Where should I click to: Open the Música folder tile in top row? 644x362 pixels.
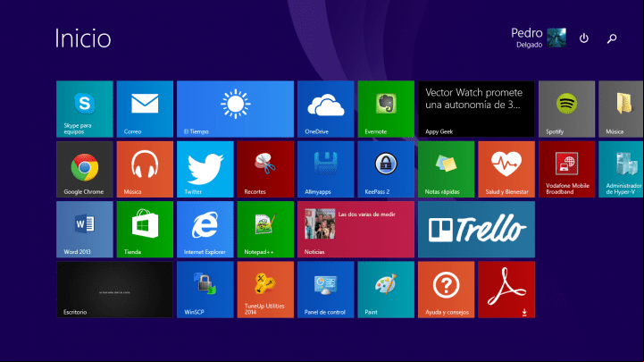pyautogui.click(x=621, y=109)
